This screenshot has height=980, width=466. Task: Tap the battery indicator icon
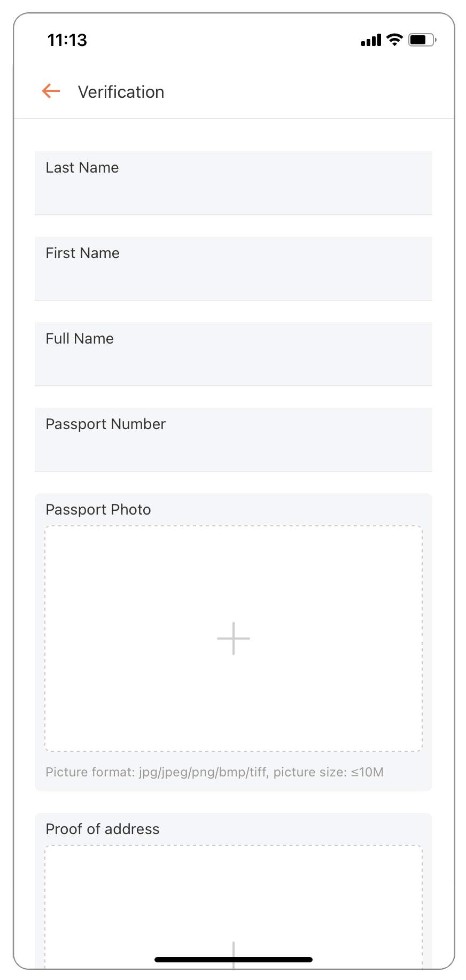422,40
